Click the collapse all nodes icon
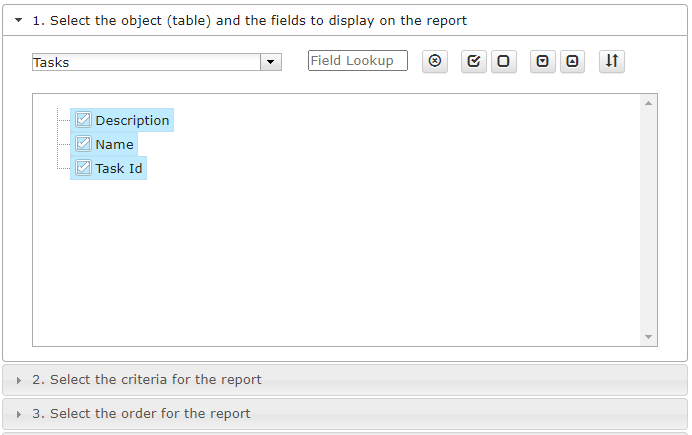Viewport: 692px width, 435px height. (x=572, y=61)
